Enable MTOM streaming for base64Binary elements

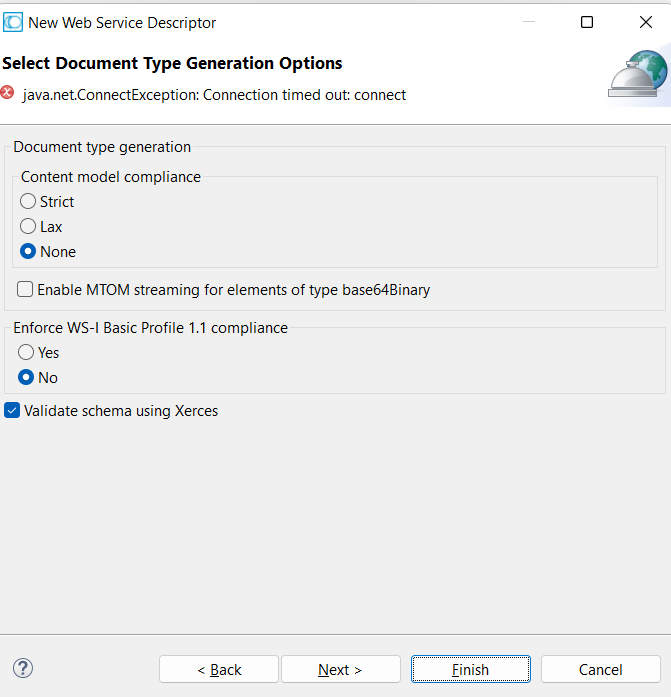(25, 290)
